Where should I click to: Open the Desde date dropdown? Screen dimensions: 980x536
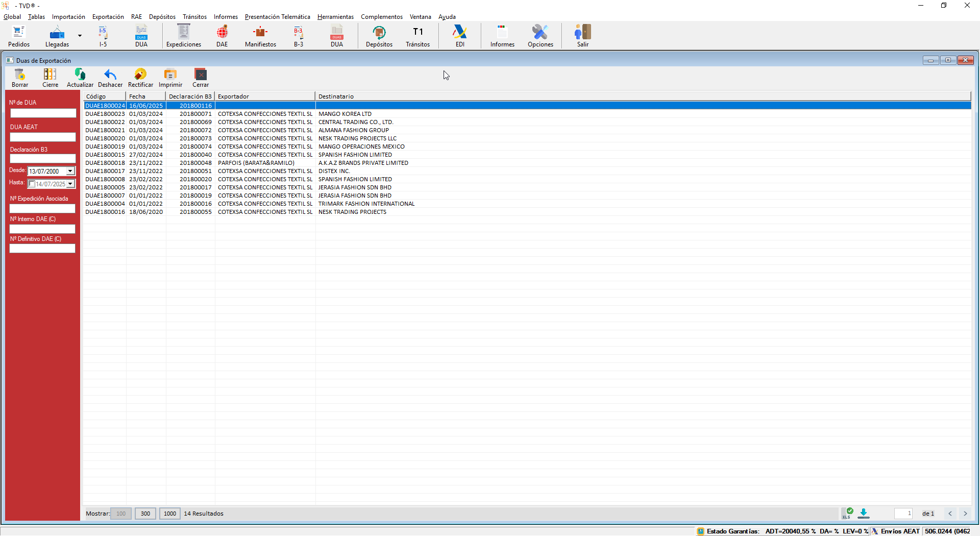click(70, 171)
